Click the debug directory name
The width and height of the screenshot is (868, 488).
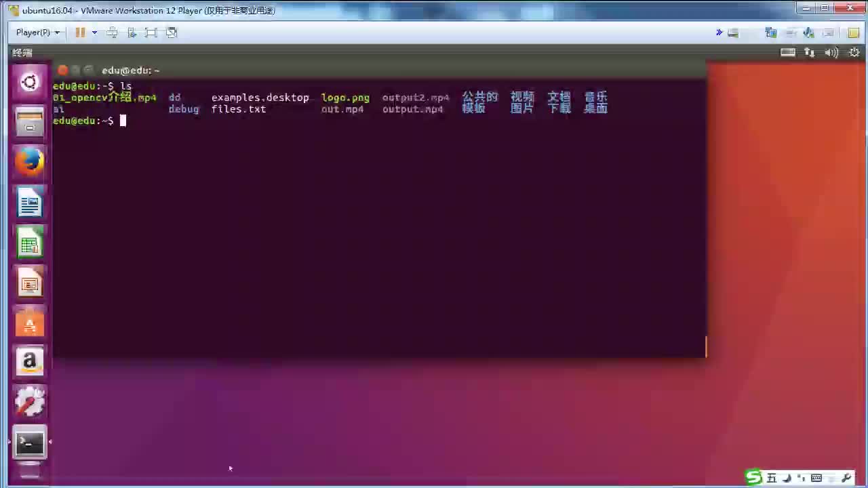pos(184,109)
